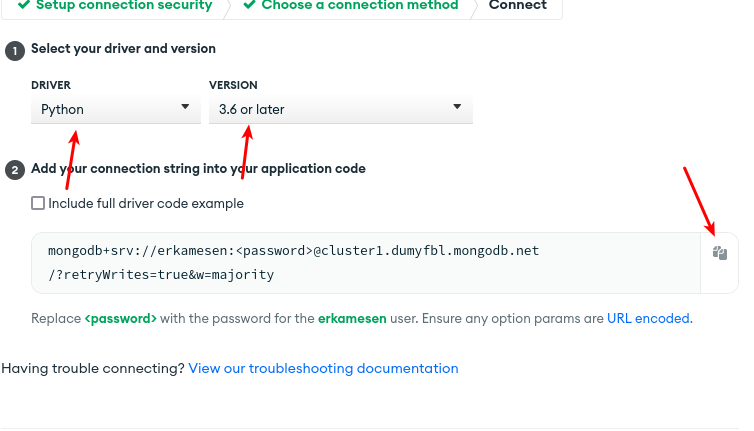The height and width of the screenshot is (431, 754).
Task: Open the Python driver dropdown
Action: click(x=116, y=110)
